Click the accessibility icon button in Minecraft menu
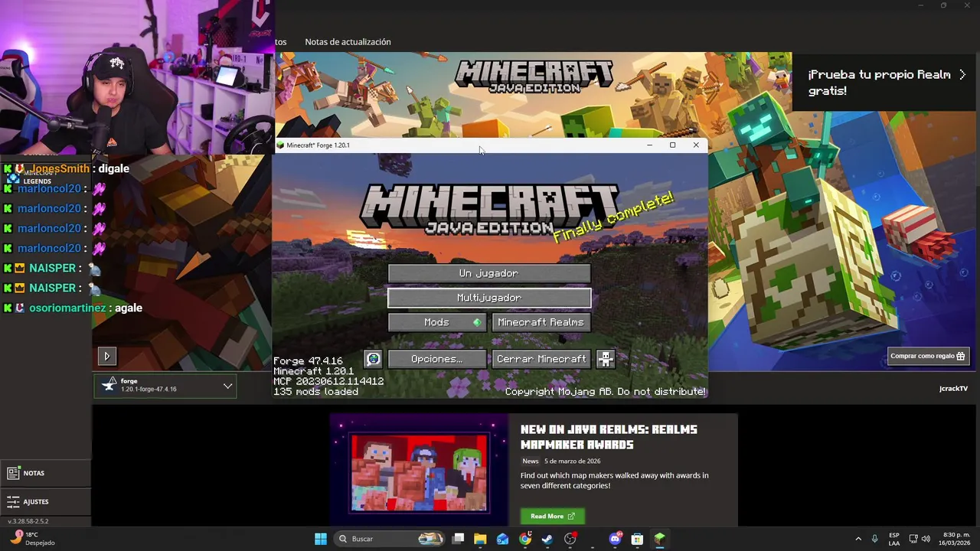This screenshot has height=551, width=980. pyautogui.click(x=606, y=359)
